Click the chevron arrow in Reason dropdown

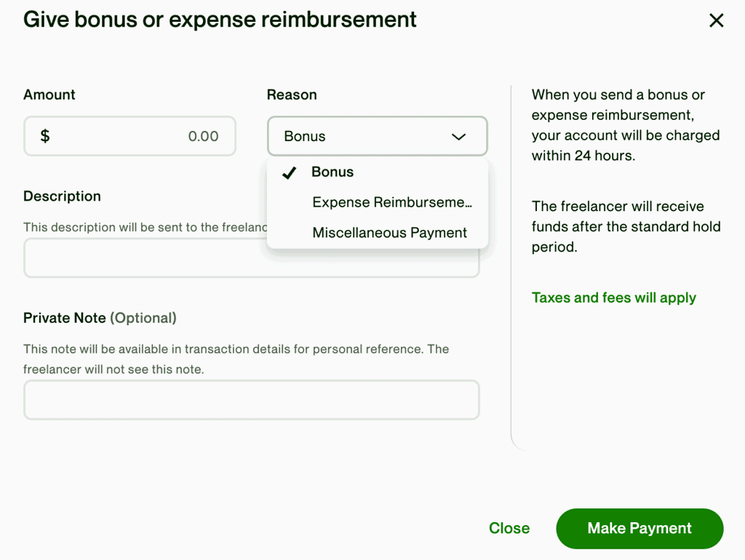click(458, 137)
